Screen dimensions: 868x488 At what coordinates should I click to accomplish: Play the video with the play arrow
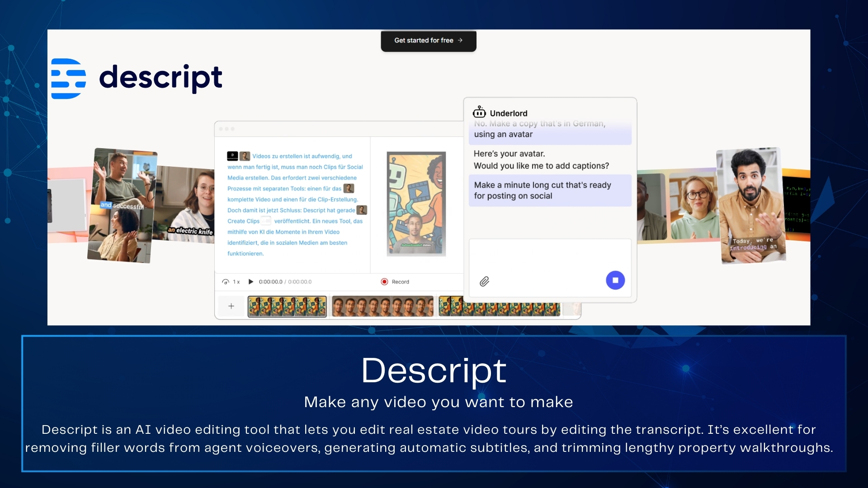[x=250, y=282]
